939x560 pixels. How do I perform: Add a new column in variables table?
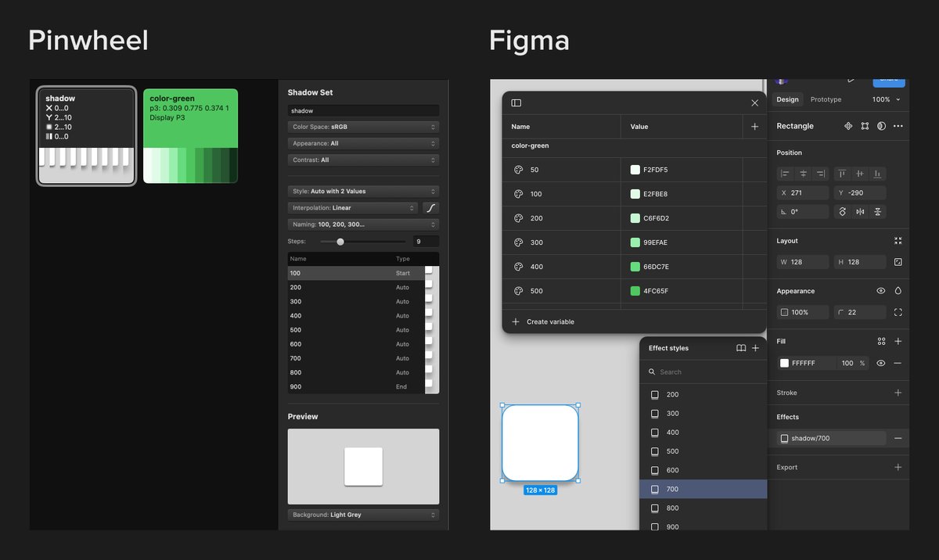pyautogui.click(x=754, y=126)
